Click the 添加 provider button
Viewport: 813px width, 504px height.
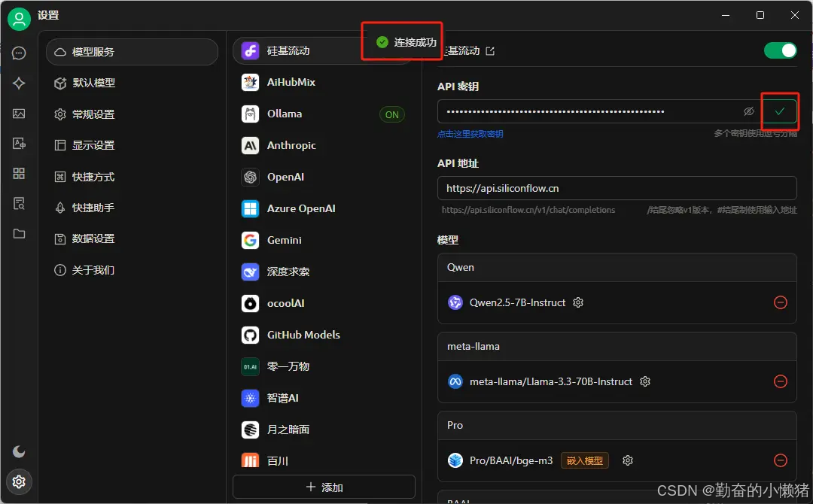(x=324, y=487)
